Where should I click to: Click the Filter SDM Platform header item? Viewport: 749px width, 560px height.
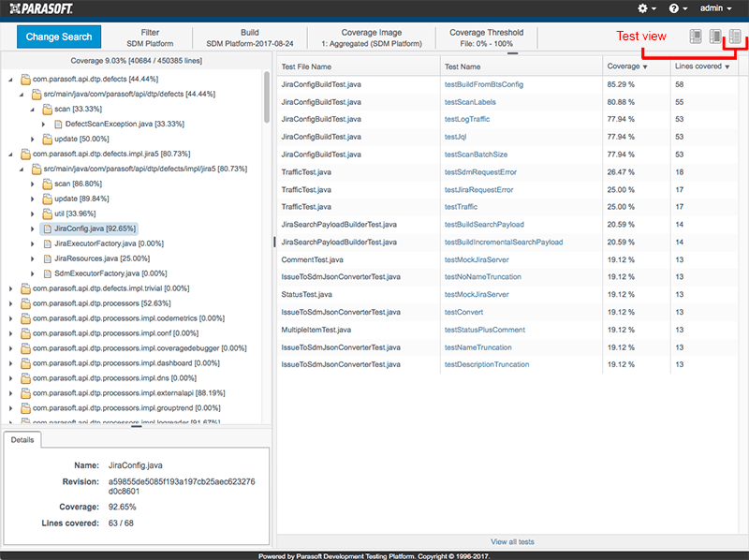pos(150,37)
